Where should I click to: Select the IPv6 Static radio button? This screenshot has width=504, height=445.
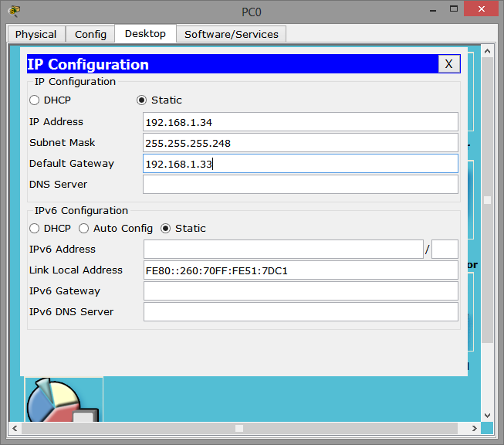(165, 229)
